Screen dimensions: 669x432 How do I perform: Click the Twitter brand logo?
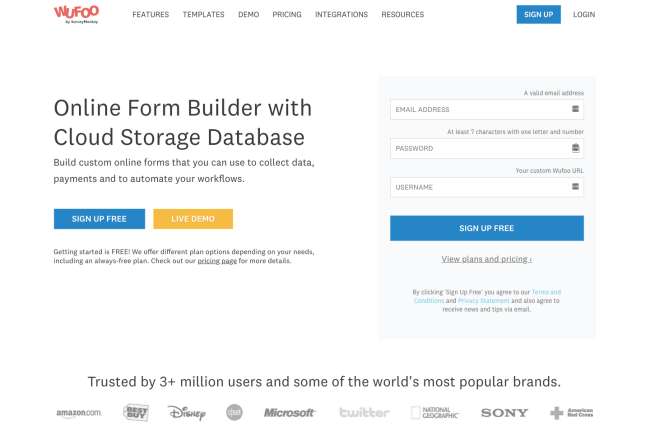(x=364, y=412)
